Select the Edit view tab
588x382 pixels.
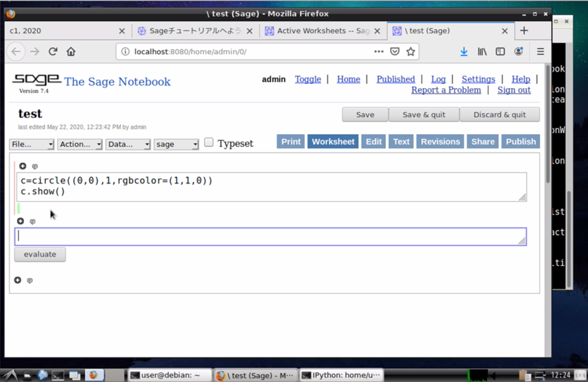374,142
